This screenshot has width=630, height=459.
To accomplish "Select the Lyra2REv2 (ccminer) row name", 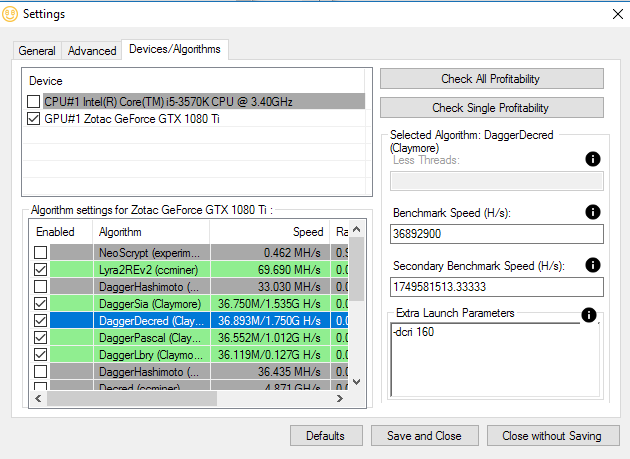I will click(151, 269).
